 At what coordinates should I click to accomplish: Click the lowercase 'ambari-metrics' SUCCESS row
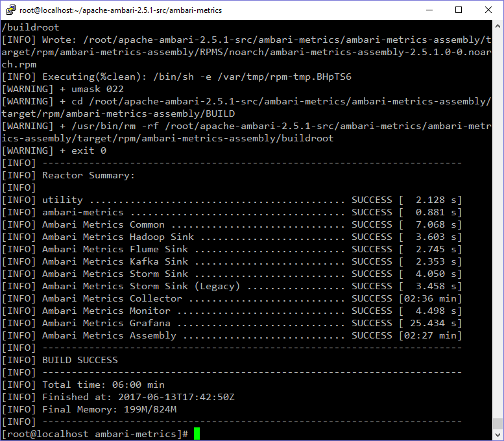[x=232, y=213]
